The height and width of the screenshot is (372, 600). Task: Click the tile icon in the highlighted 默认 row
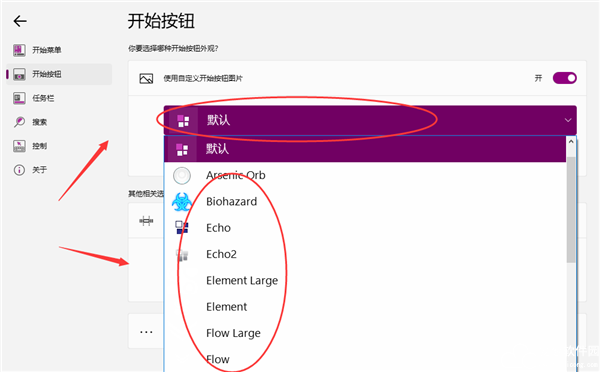(182, 150)
